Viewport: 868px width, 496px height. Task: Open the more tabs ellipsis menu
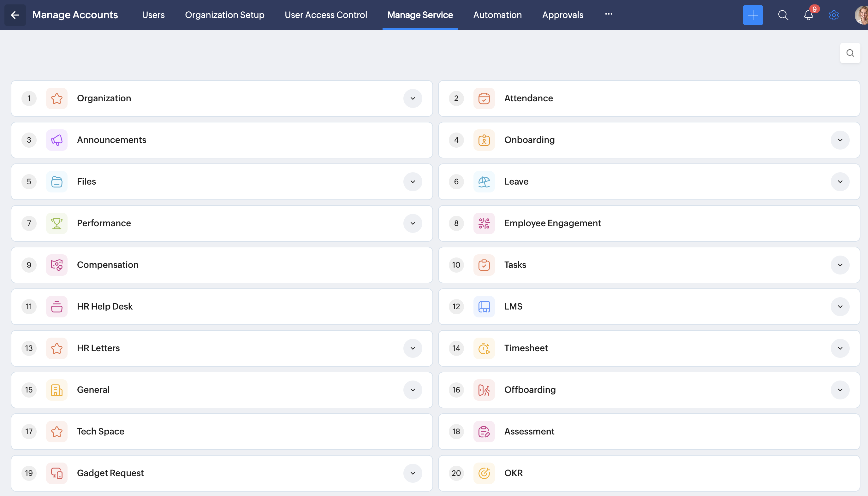608,14
